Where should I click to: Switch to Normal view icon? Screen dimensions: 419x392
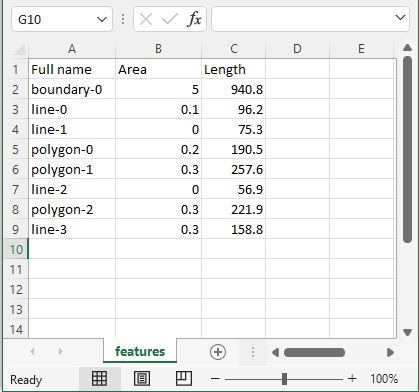click(99, 379)
